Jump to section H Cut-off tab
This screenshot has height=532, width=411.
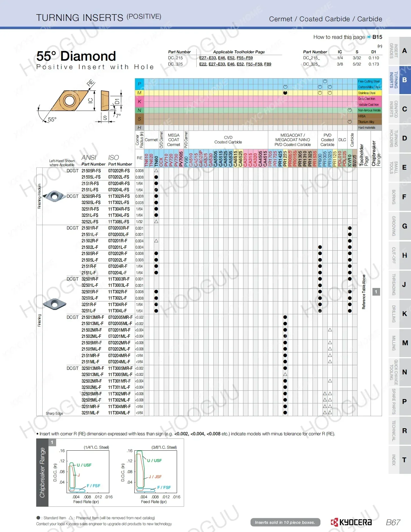click(x=399, y=255)
